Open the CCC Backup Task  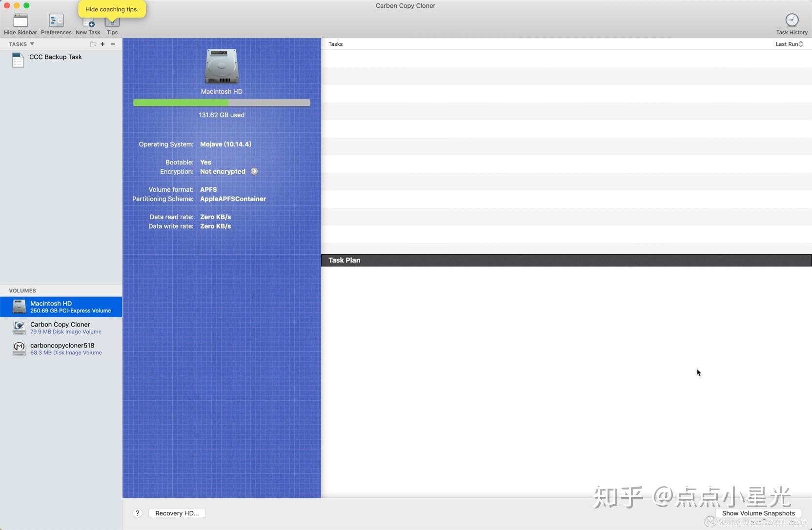[55, 57]
